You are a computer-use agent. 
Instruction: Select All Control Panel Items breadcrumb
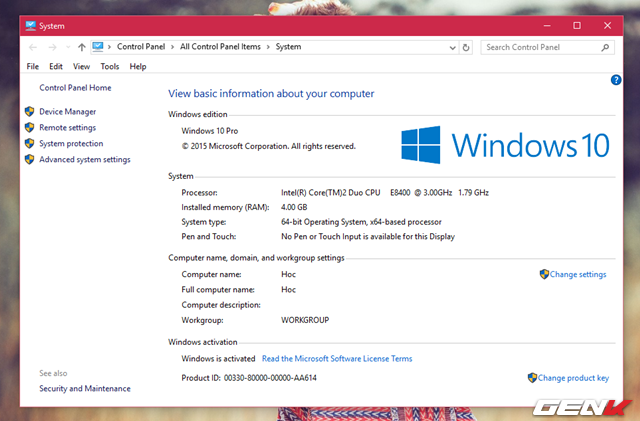(x=220, y=47)
